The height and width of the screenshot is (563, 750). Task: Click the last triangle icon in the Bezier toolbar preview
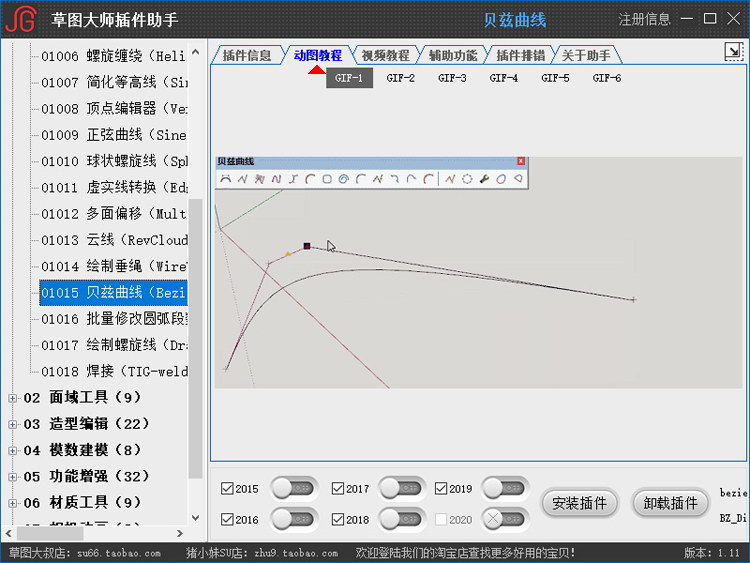click(x=518, y=179)
